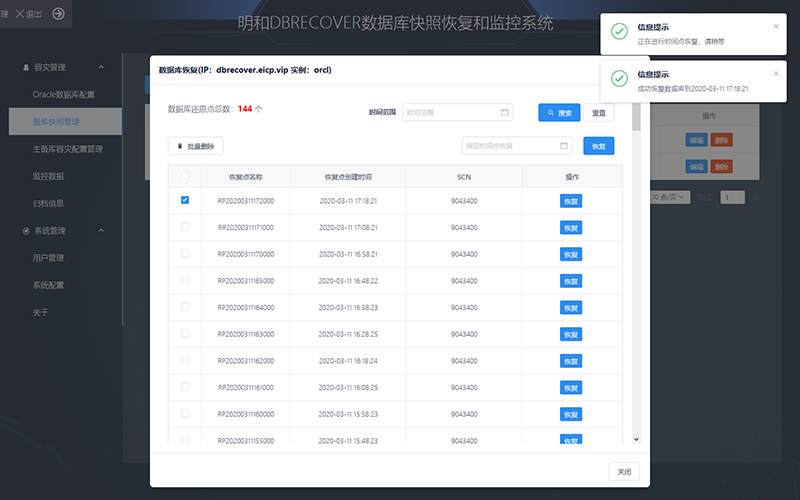This screenshot has width=800, height=500.
Task: Restore the RP20200311165000 restore point
Action: [571, 281]
